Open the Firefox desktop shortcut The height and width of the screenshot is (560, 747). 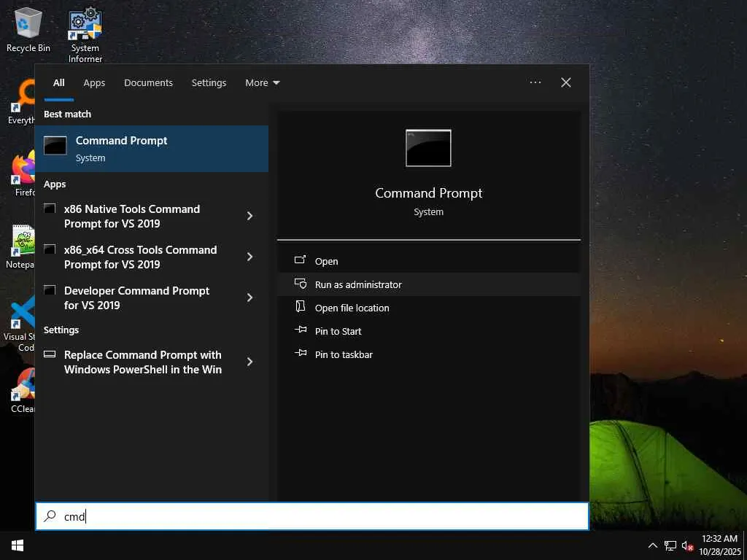tap(23, 174)
